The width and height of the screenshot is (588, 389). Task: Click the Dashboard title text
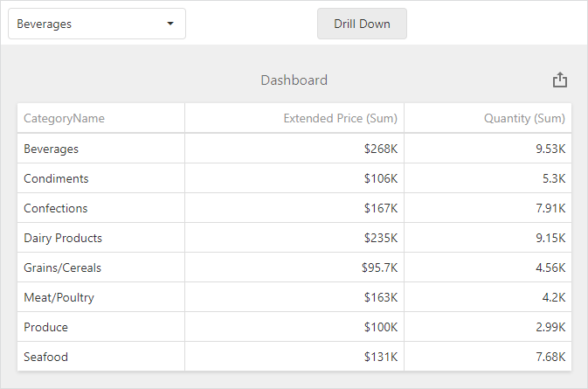point(294,80)
